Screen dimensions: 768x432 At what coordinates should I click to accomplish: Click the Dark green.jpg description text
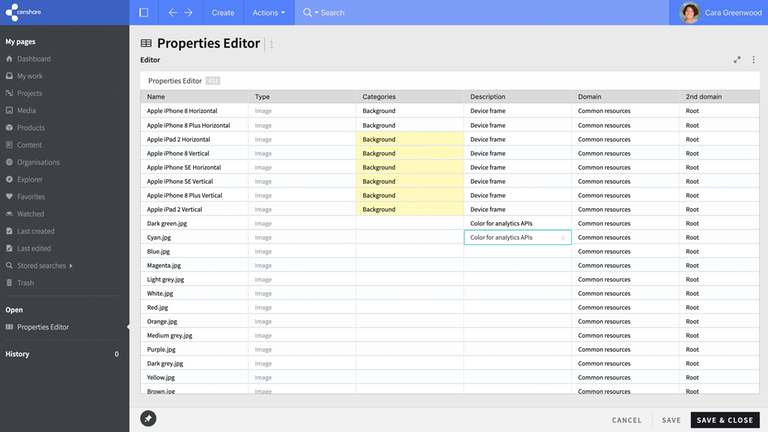[501, 223]
